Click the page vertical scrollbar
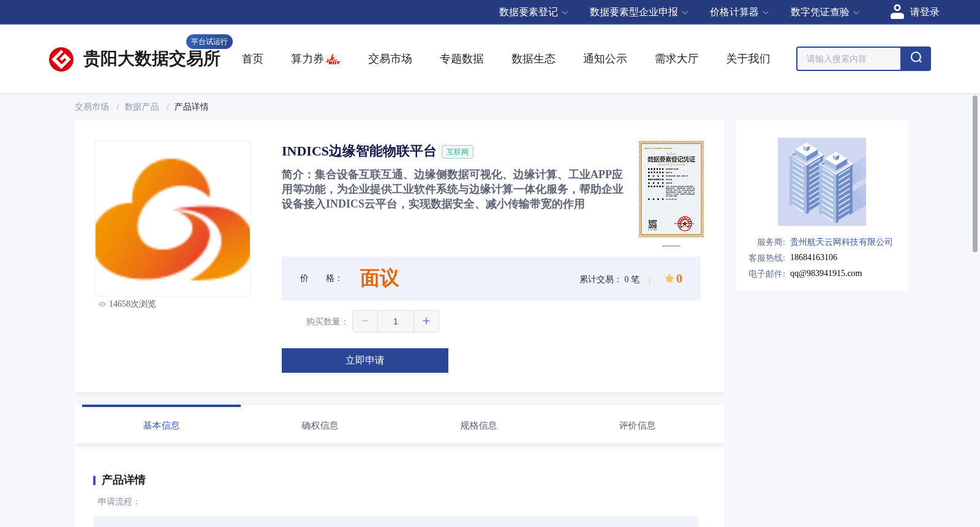This screenshot has height=527, width=980. (975, 174)
